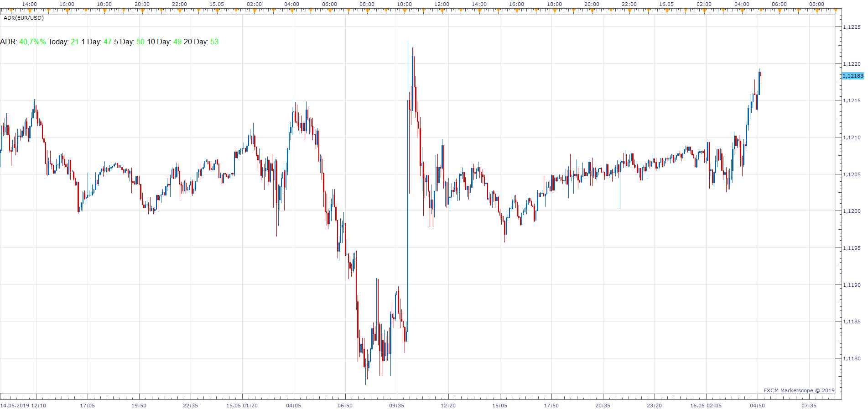The width and height of the screenshot is (868, 411).
Task: Click the 09:35 bottom time axis label
Action: [x=397, y=406]
